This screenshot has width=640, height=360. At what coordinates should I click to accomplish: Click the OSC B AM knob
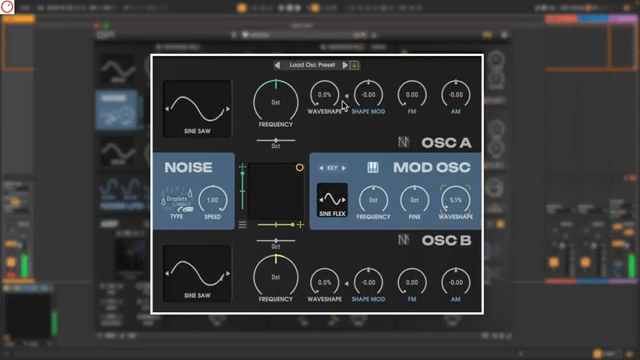(456, 282)
